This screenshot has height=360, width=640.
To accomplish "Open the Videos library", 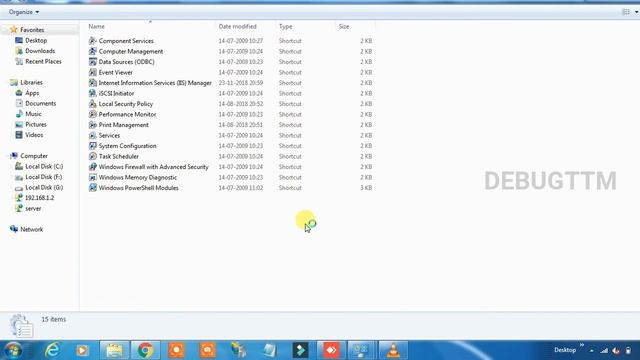I will (x=34, y=135).
